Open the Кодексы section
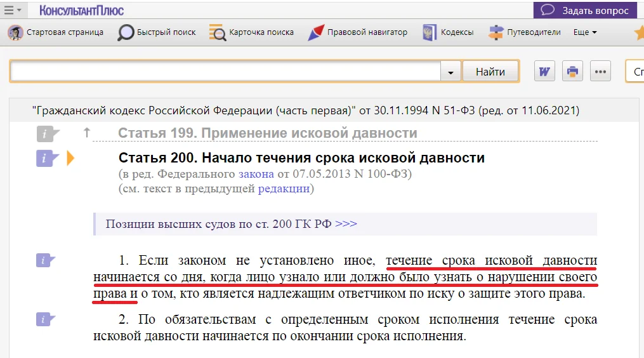Image resolution: width=644 pixels, height=358 pixels. (448, 32)
